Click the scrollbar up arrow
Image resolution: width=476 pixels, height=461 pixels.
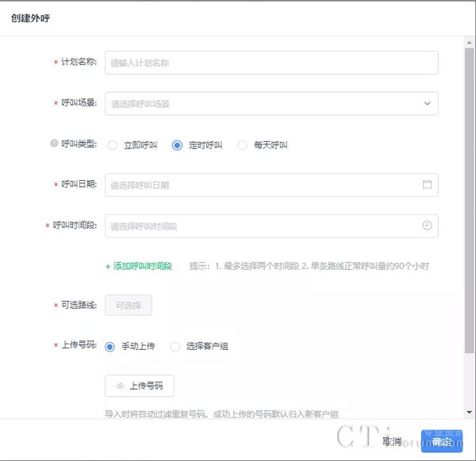click(x=470, y=40)
